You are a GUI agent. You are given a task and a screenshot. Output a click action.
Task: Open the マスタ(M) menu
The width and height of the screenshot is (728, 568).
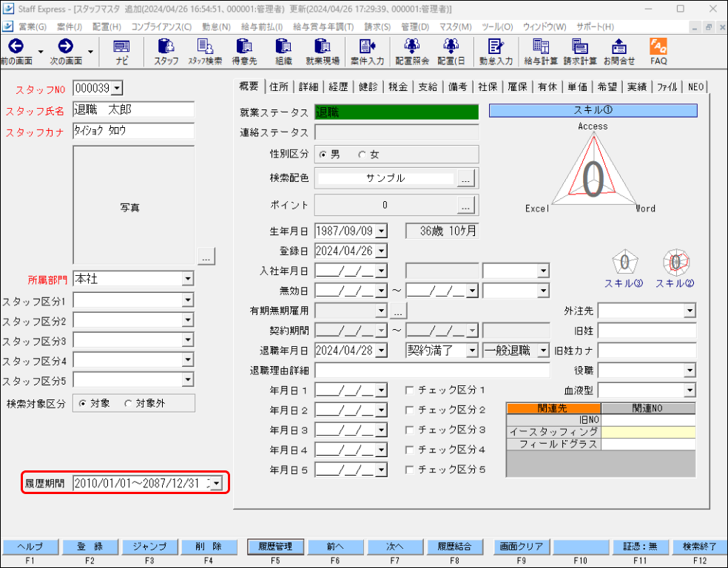(456, 27)
